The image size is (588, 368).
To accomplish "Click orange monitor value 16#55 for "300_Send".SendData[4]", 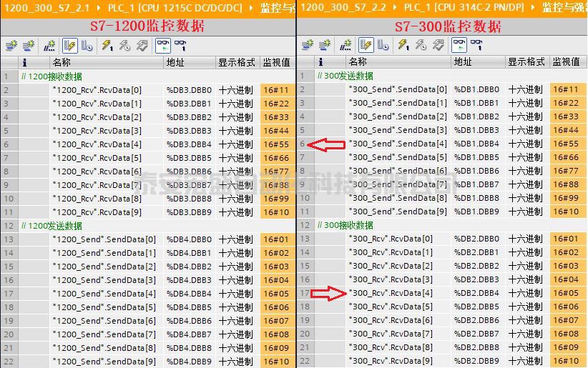I will point(566,144).
